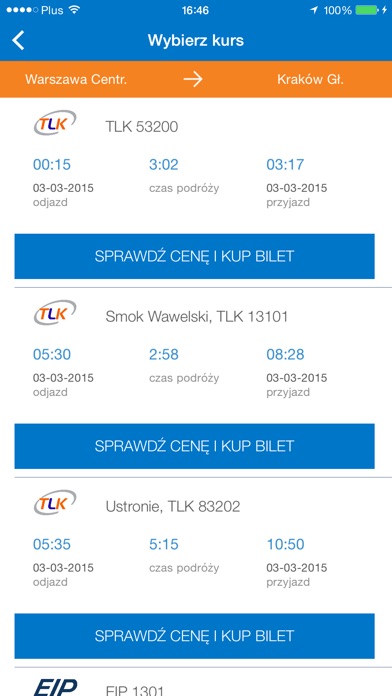This screenshot has height=696, width=392.
Task: Check price for TLK 53200 train
Action: tap(194, 256)
